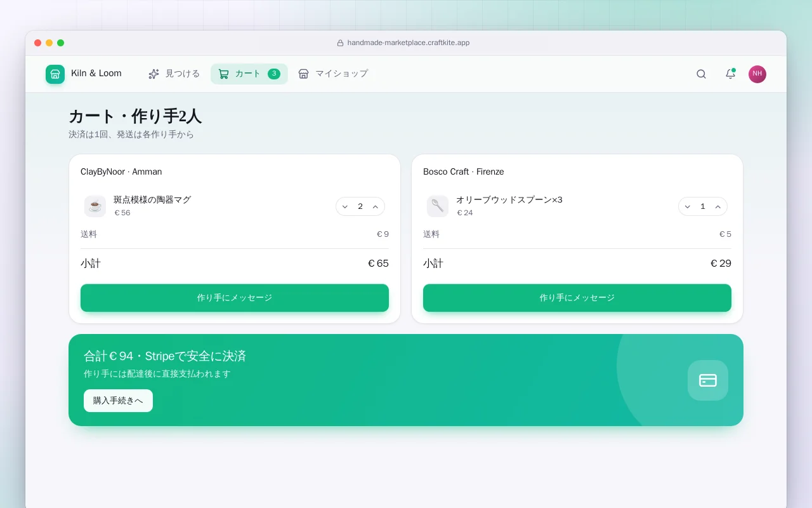Screen dimensions: 812x508
Task: Message Bosco Craft via 作り手にメッセージ button
Action: click(577, 298)
